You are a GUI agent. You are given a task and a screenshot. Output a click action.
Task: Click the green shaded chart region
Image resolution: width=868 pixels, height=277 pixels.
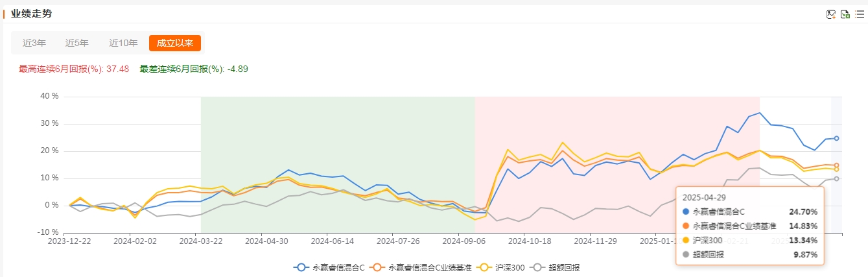tap(338, 164)
